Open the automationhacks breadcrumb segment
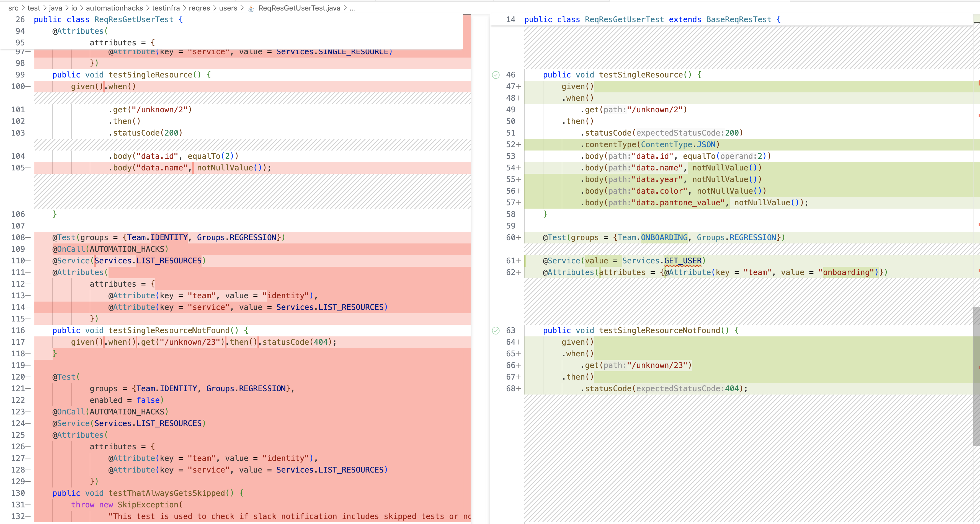 coord(115,8)
